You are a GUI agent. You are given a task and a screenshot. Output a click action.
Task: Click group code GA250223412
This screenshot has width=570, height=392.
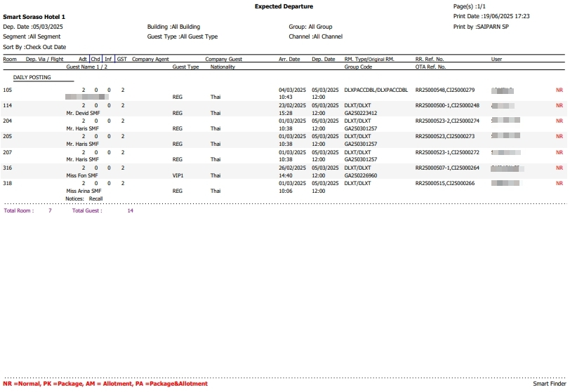[360, 113]
